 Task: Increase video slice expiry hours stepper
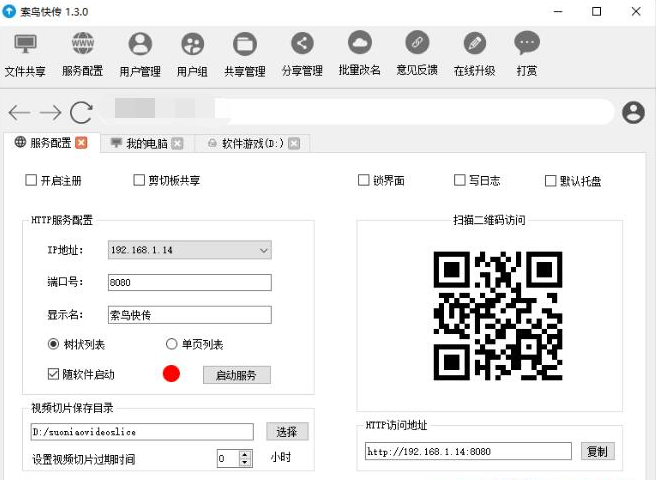coord(245,454)
